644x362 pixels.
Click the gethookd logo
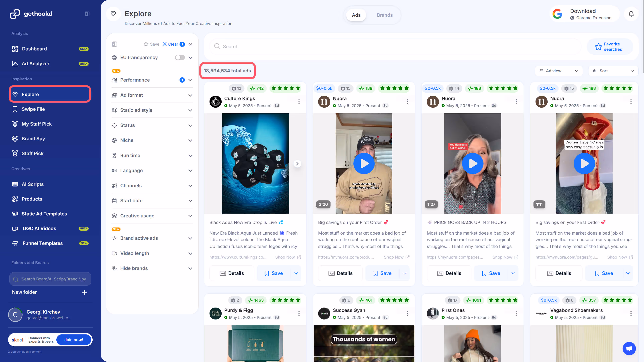pos(31,14)
